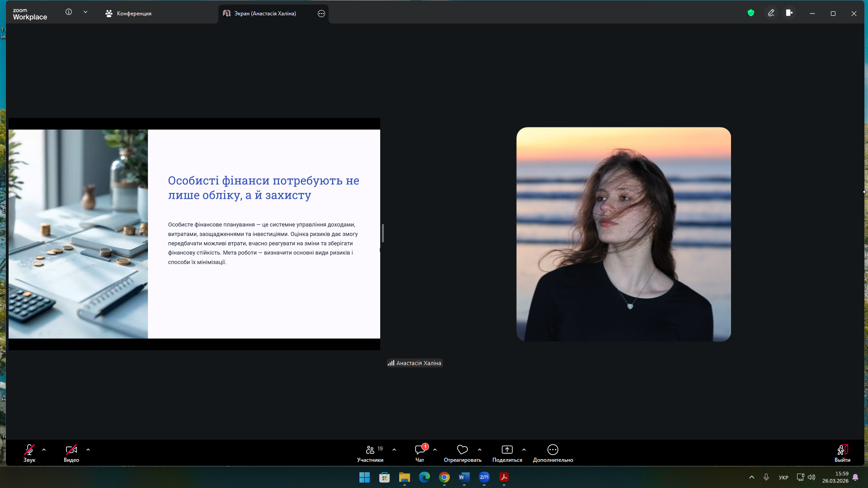Screen dimensions: 868x488
Task: Select the Экран (Анастасія Халіна) tab
Action: click(x=264, y=14)
